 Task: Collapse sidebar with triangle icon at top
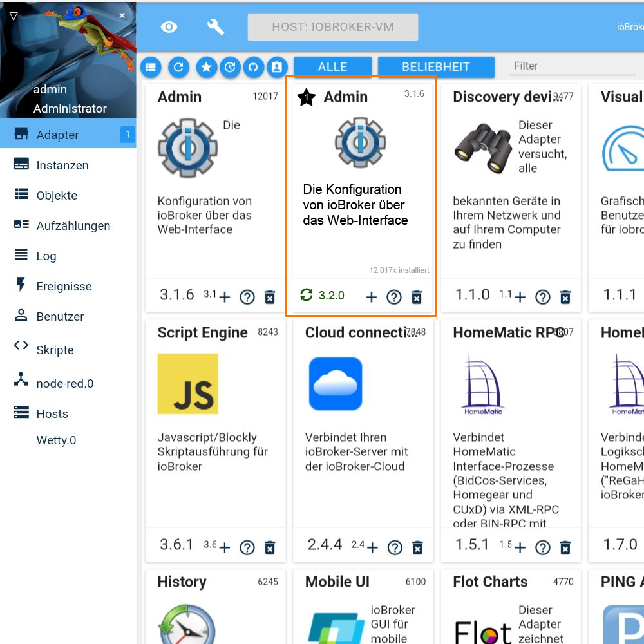point(14,17)
